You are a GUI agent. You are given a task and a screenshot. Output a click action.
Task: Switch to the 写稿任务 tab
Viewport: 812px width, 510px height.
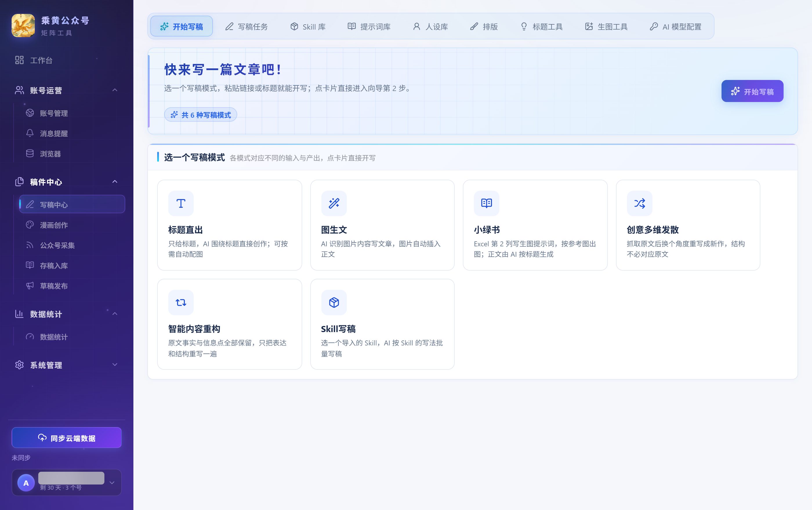tap(246, 26)
